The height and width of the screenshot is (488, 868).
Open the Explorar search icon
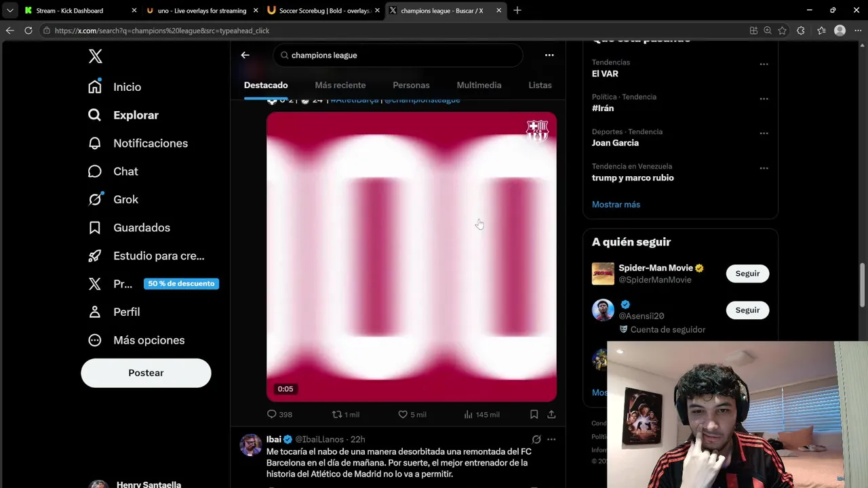(95, 115)
